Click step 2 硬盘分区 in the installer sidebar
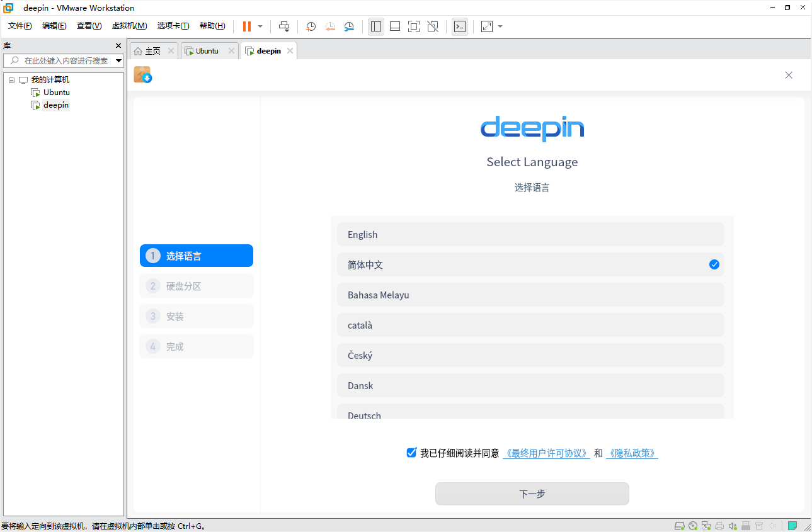The image size is (812, 532). point(197,286)
